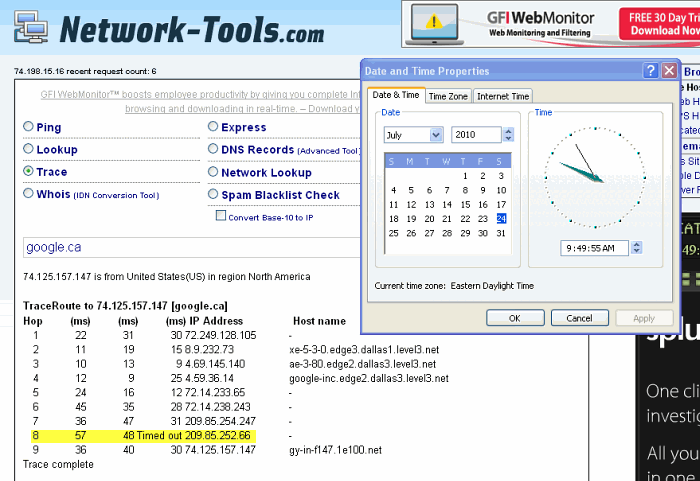Select the Ping radio button
This screenshot has width=700, height=481.
pos(28,126)
